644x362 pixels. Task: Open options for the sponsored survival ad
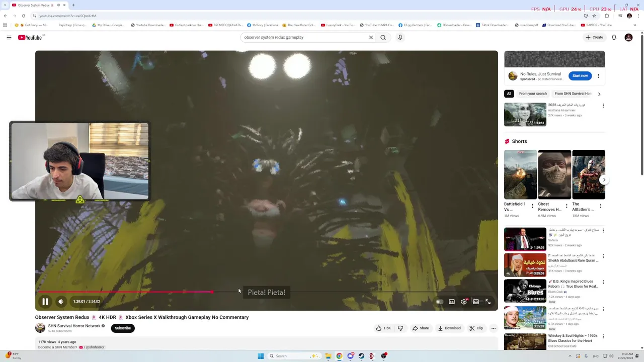click(598, 76)
